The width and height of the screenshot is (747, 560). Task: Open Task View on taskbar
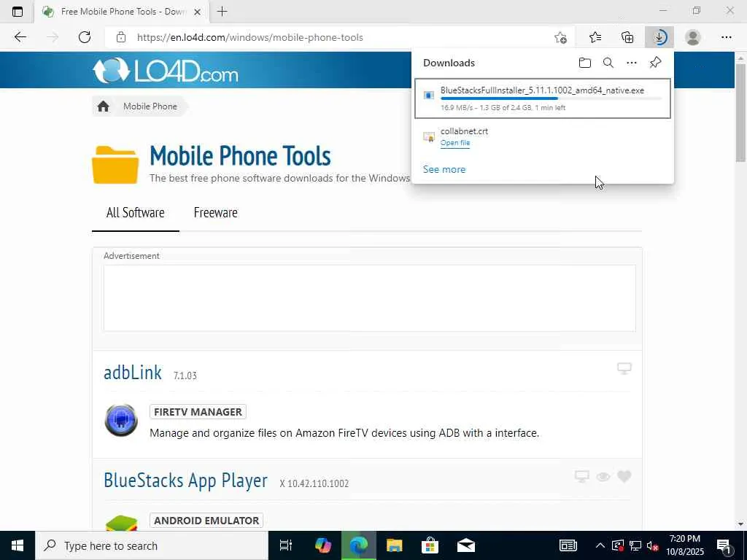tap(286, 545)
